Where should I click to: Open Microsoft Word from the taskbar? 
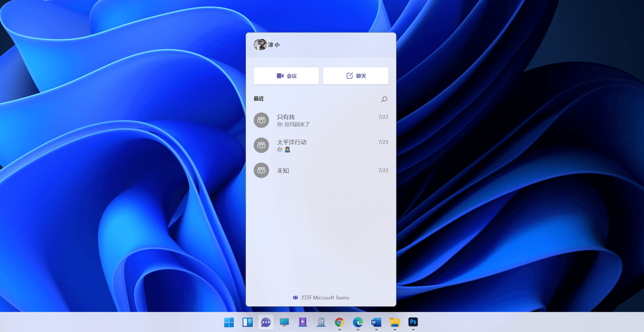pyautogui.click(x=376, y=322)
